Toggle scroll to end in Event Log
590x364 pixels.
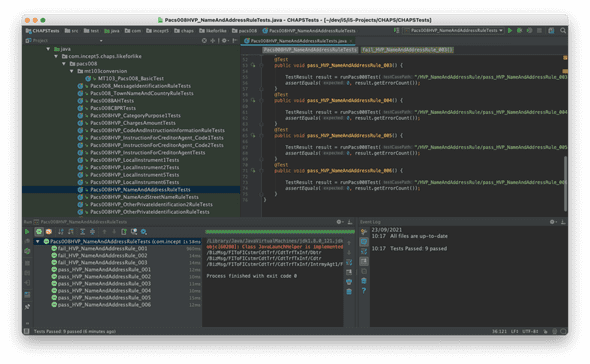(x=364, y=261)
